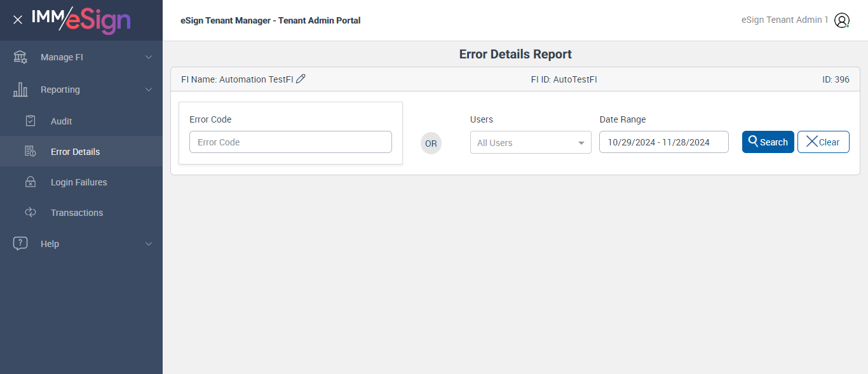Close the sidebar with the X icon

tap(18, 20)
